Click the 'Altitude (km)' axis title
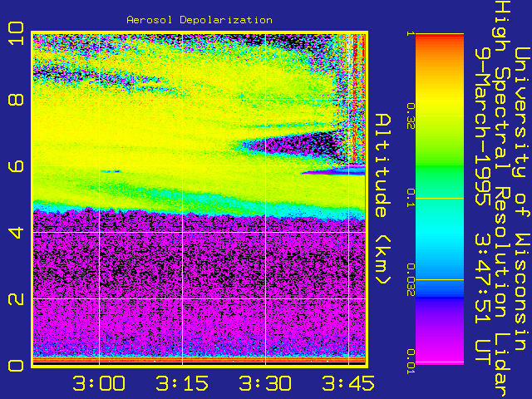Viewport: 532px width, 399px height. 383,199
